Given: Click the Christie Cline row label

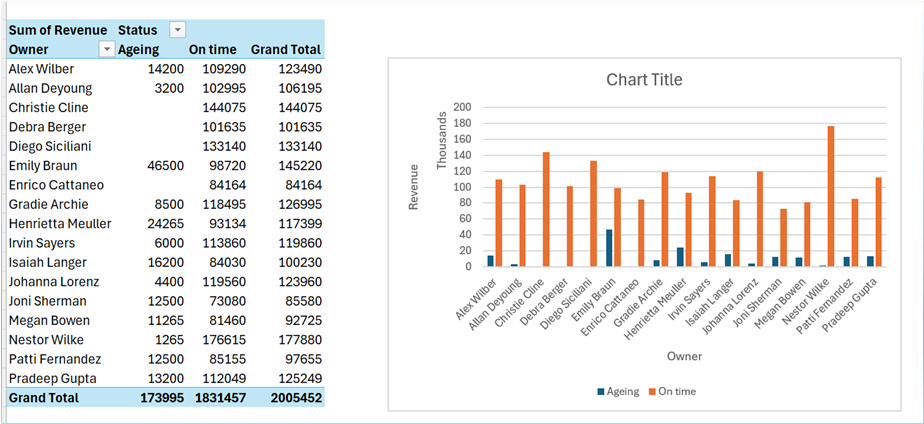Looking at the screenshot, I should pyautogui.click(x=48, y=107).
